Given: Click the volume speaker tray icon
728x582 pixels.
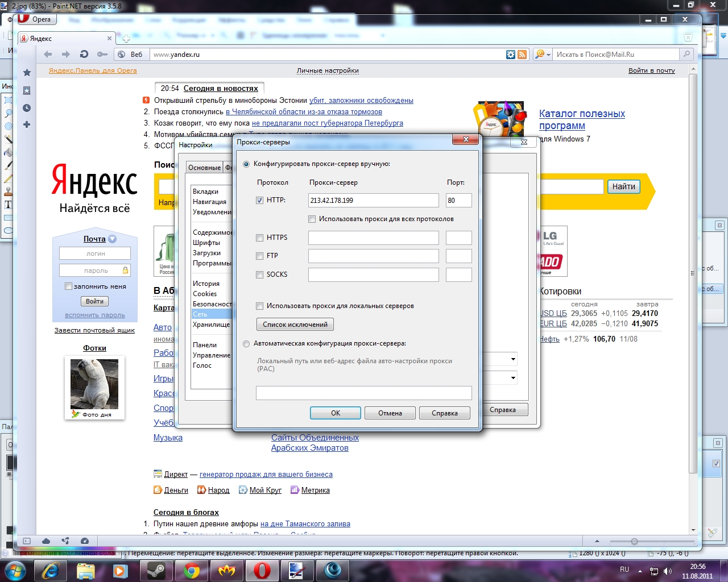Looking at the screenshot, I should coord(667,571).
